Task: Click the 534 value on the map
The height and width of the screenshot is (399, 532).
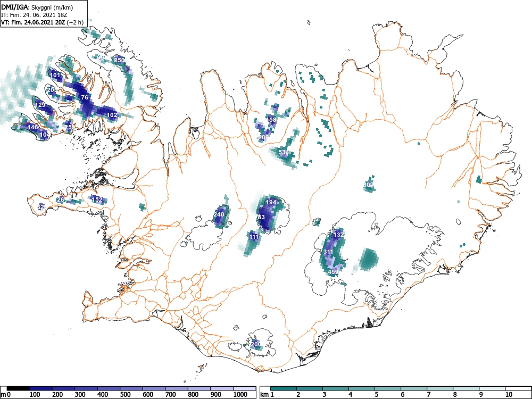Action: click(284, 152)
